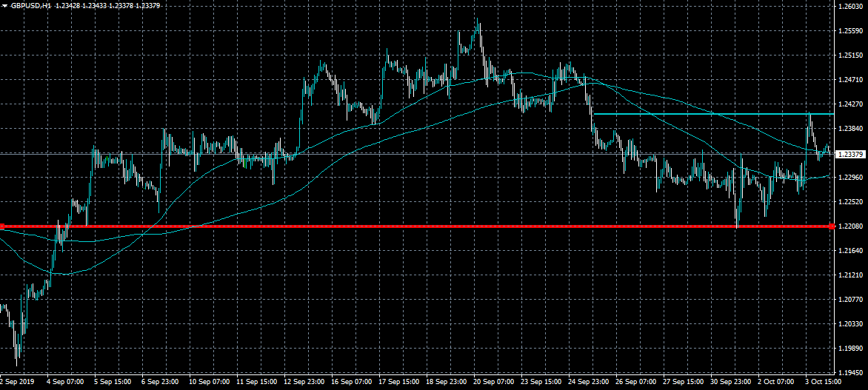The height and width of the screenshot is (390, 868).
Task: Click the 1.20330 price axis label
Action: coord(850,323)
